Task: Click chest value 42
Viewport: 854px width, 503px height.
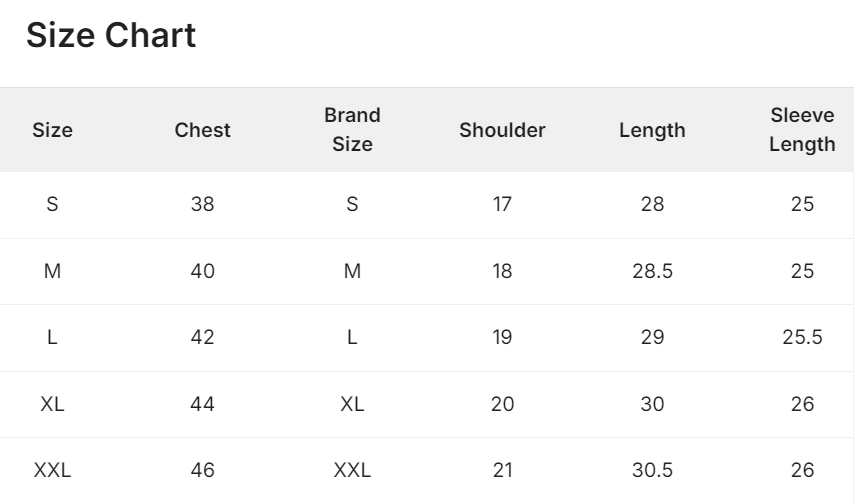Action: click(203, 338)
